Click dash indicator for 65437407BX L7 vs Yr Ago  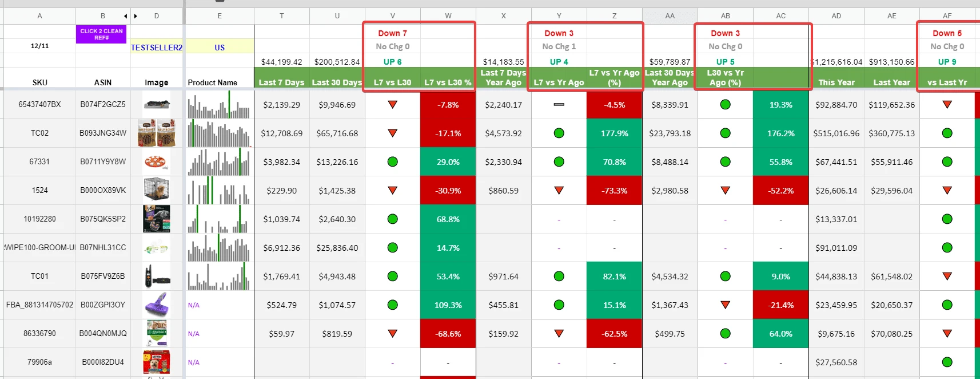pos(559,104)
